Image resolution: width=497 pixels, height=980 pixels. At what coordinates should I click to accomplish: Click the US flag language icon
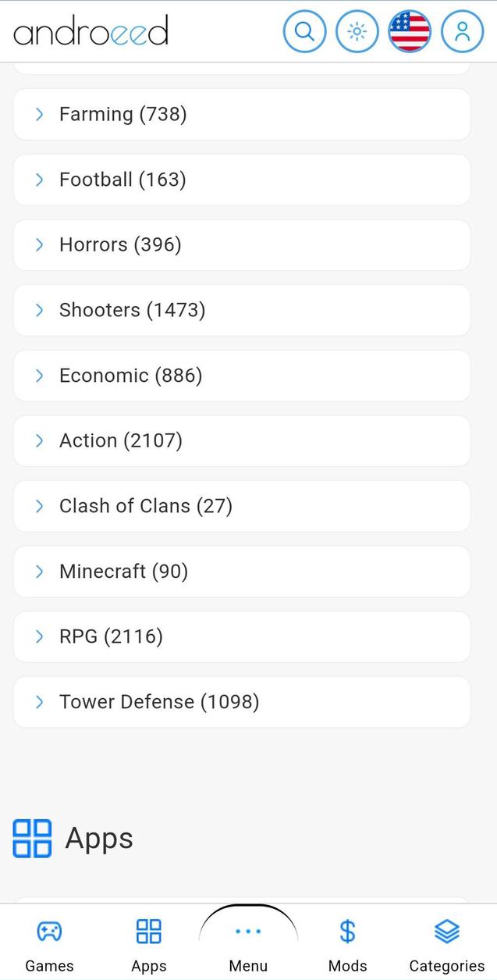[410, 32]
